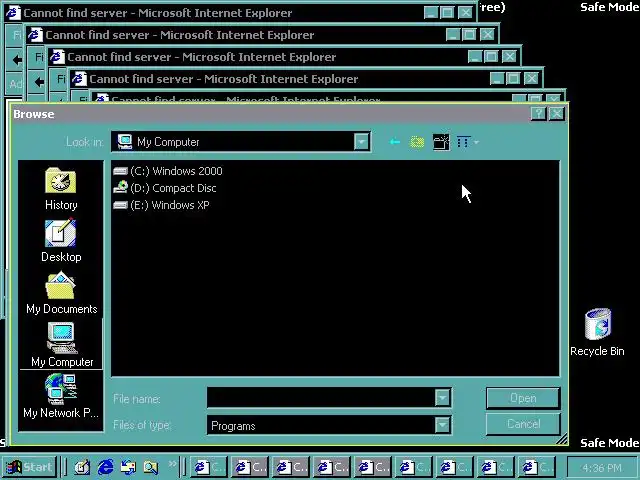Viewport: 640px width, 480px height.
Task: Create a new folder with the toolbar icon
Action: click(441, 142)
